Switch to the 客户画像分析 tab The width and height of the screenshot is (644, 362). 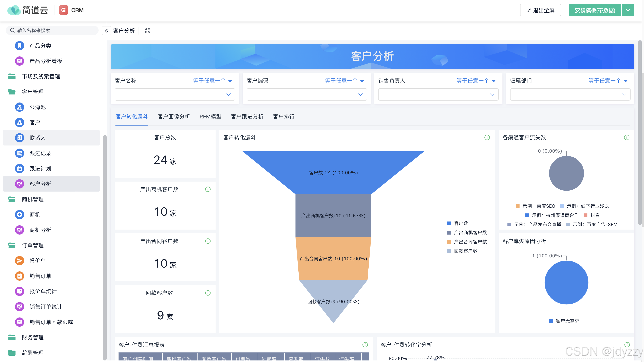coord(174,117)
